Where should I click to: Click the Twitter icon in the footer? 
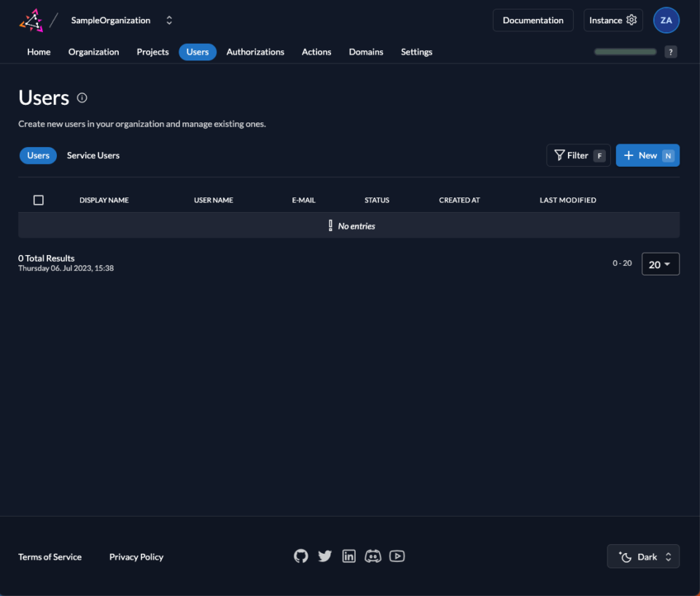324,556
